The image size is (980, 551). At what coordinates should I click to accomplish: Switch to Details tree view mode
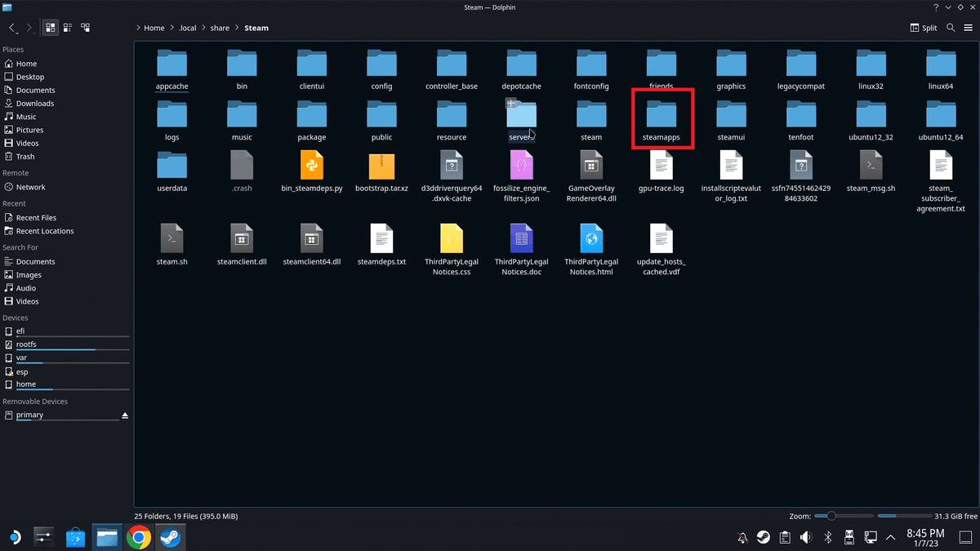(x=85, y=28)
